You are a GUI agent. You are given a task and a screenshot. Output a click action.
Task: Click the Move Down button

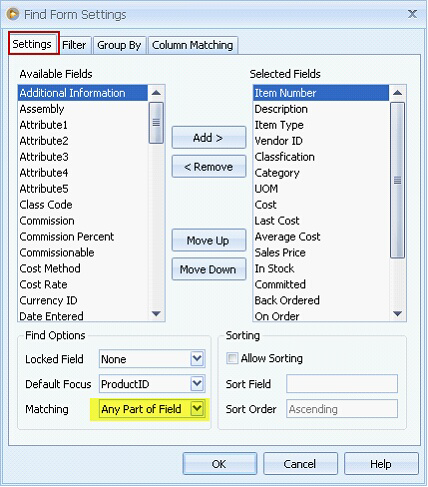[x=209, y=269]
